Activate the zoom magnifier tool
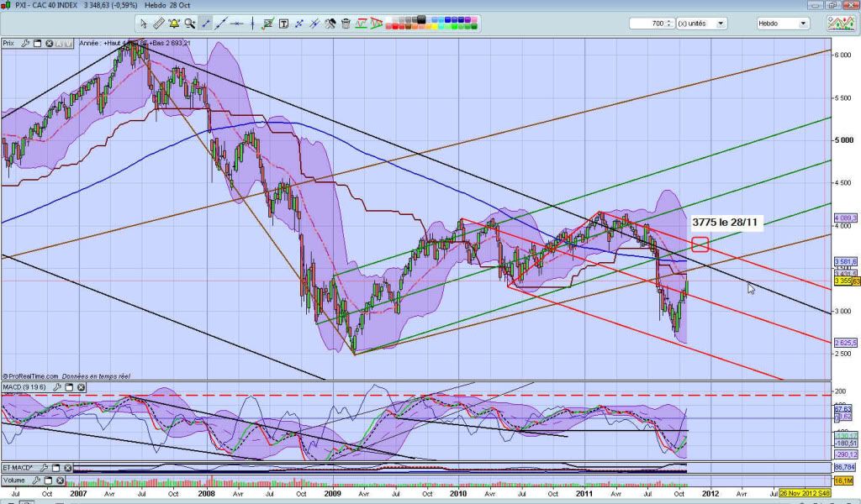 pyautogui.click(x=190, y=24)
